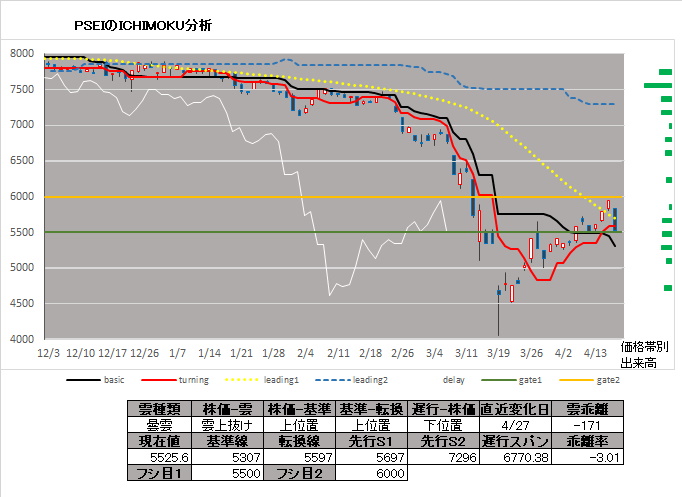
Task: Click the 4/13 date axis label
Action: (595, 353)
